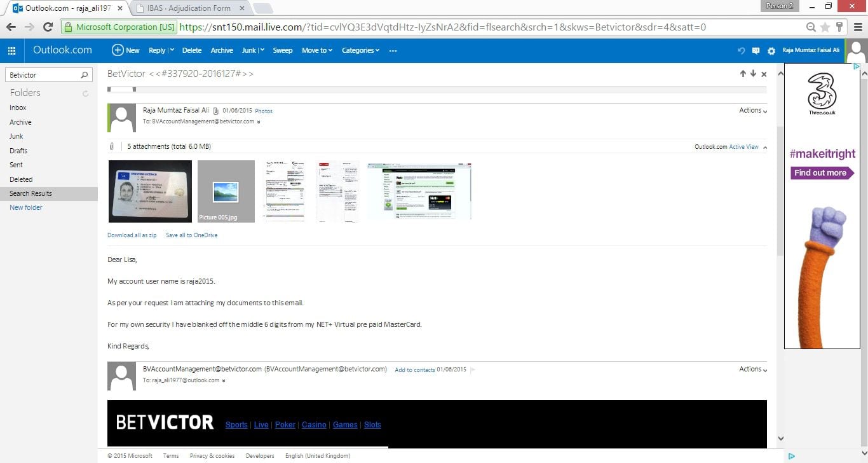Screen dimensions: 868x463
Task: Undo using the toolbar undo arrow
Action: [x=741, y=50]
